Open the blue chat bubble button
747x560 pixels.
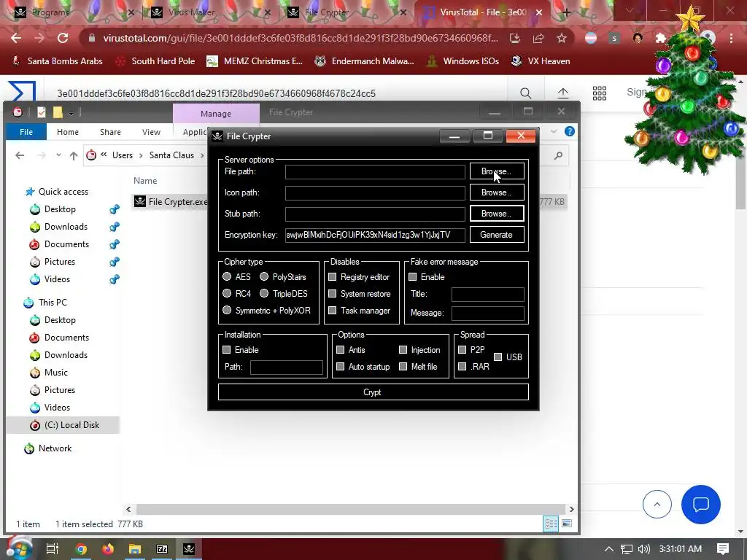coord(701,505)
